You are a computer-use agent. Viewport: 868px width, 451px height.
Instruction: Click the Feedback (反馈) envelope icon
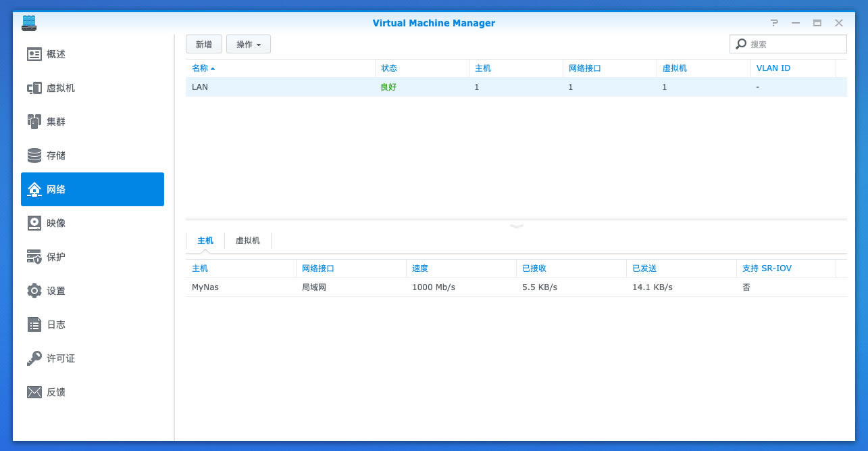point(34,392)
